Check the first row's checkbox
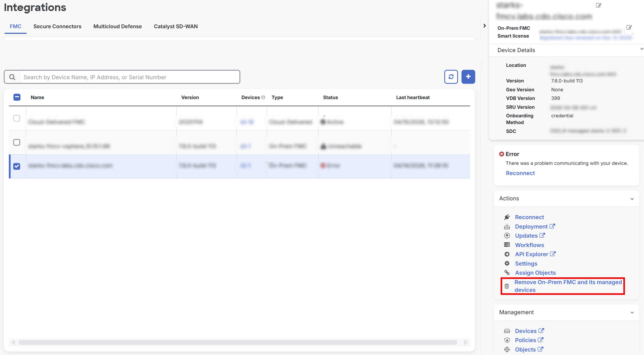 pyautogui.click(x=17, y=118)
